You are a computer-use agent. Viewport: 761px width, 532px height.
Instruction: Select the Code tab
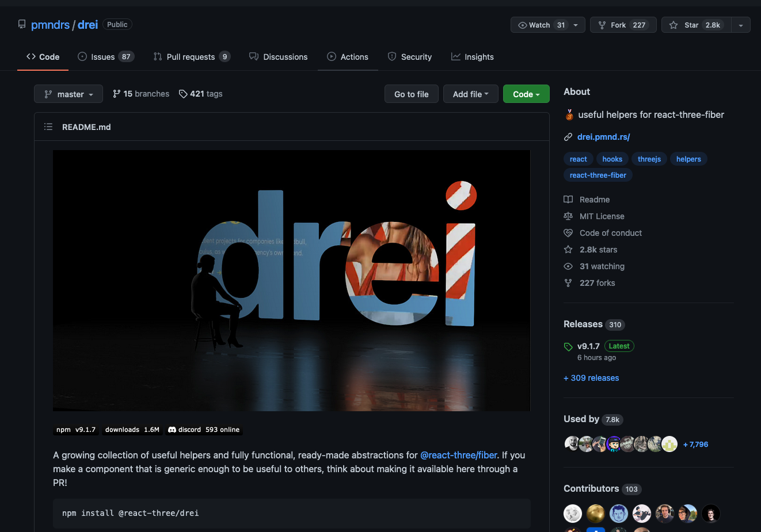(x=43, y=57)
